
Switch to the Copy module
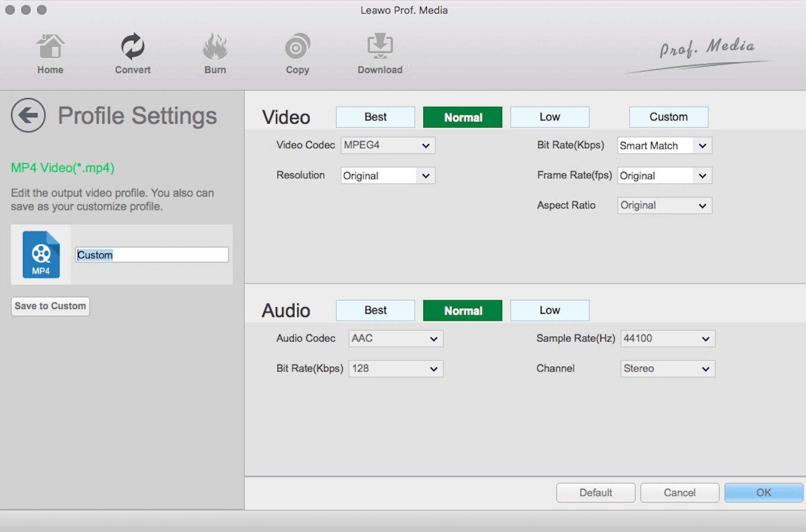point(297,52)
